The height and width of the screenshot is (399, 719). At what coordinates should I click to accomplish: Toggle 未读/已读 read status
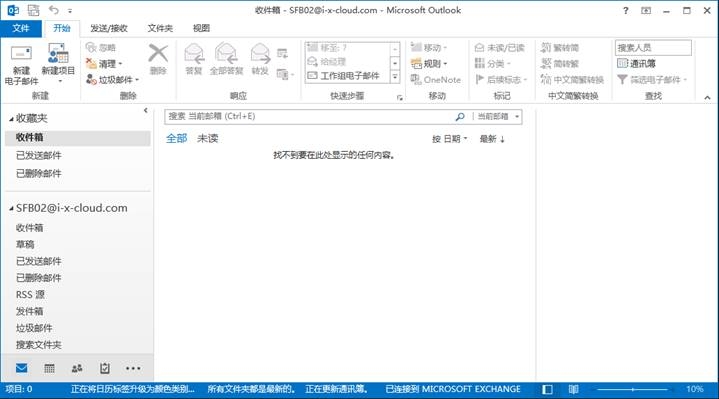click(x=500, y=47)
